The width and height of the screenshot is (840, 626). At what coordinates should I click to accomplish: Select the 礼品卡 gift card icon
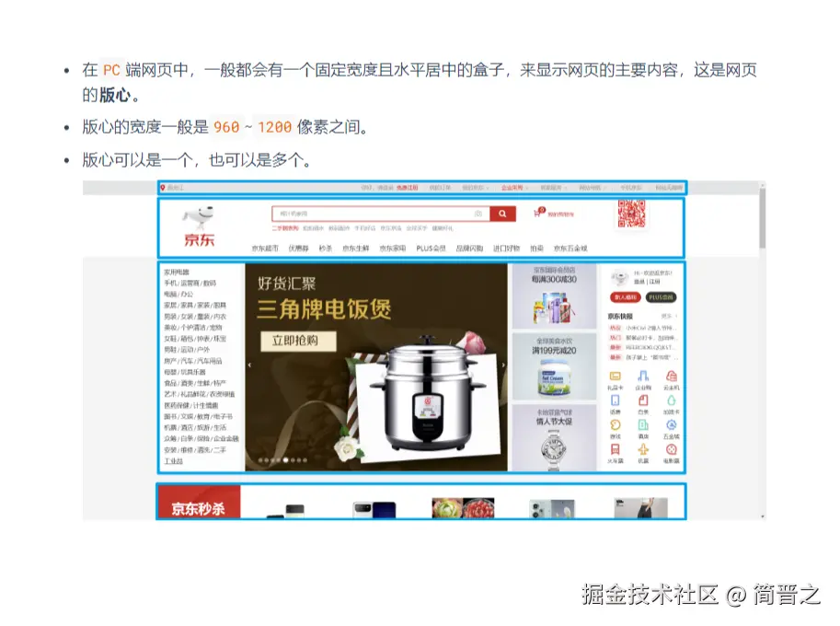[x=615, y=376]
